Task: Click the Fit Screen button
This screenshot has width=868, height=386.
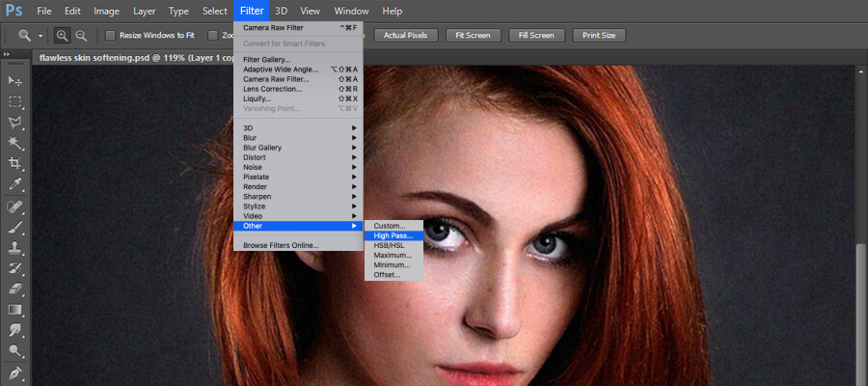Action: [x=473, y=36]
